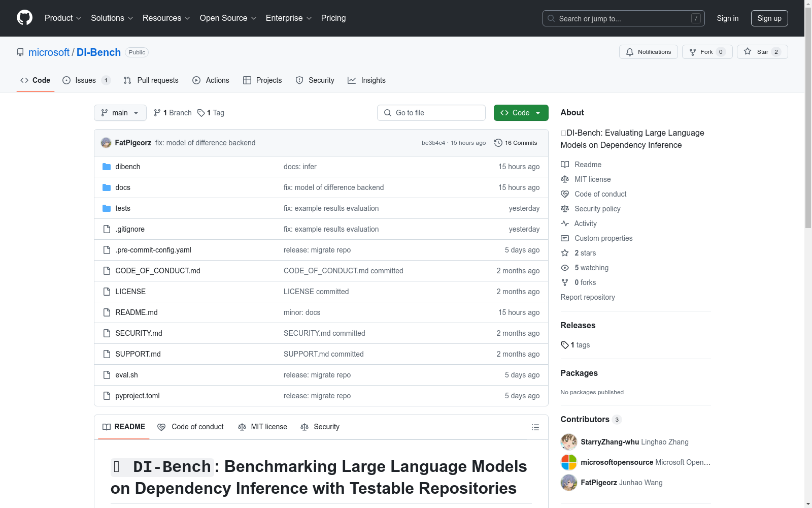Open the README.md file
This screenshot has height=508, width=812.
click(x=137, y=312)
